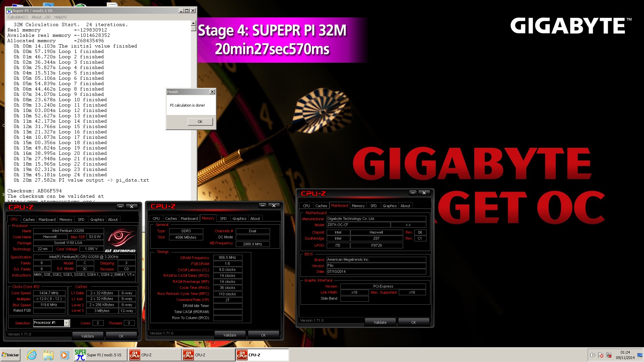Click DRAM Frequency value 956.5 MHz

[227, 258]
